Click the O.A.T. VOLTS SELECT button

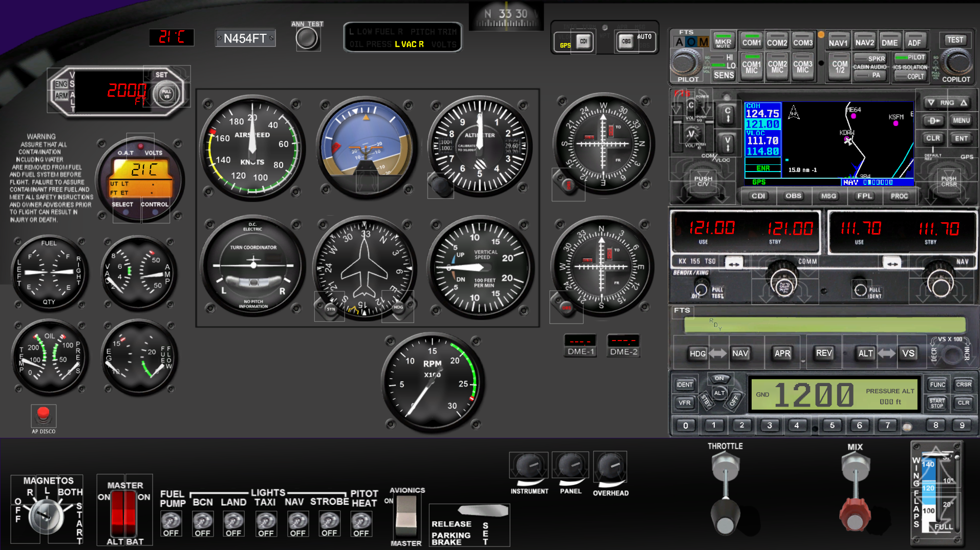pos(125,211)
